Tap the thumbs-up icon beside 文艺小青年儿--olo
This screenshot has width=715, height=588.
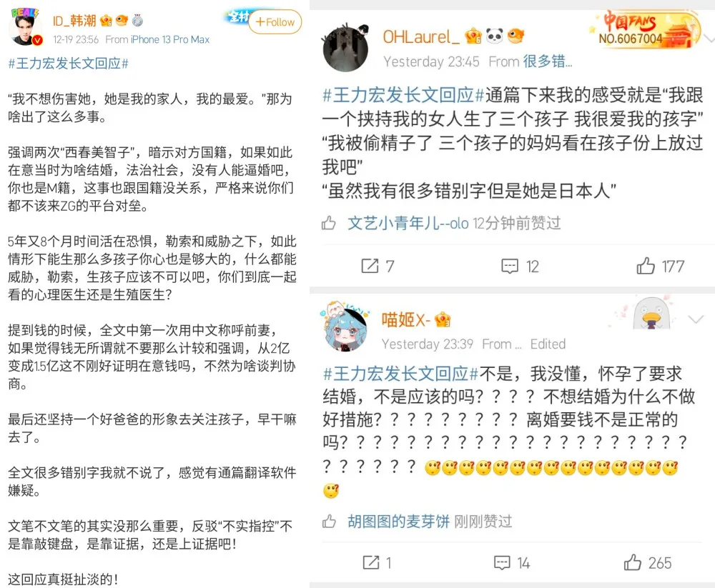pos(329,224)
